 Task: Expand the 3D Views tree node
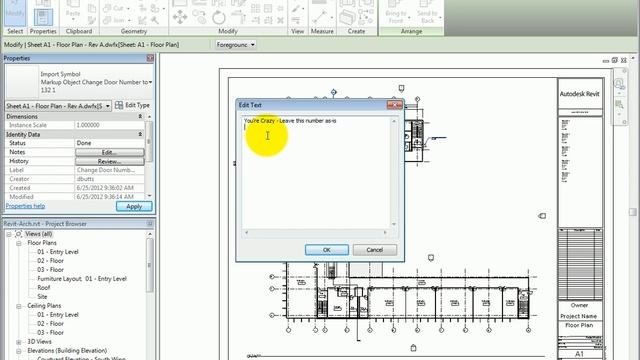19,342
